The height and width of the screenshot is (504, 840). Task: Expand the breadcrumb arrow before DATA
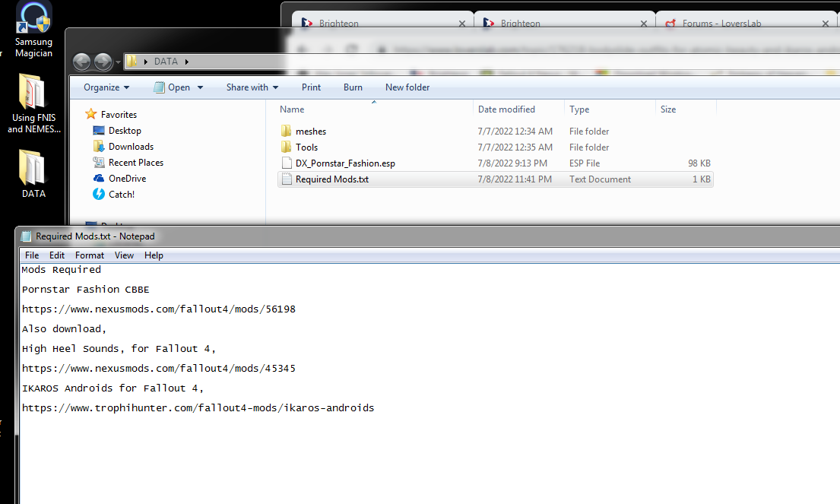[146, 62]
